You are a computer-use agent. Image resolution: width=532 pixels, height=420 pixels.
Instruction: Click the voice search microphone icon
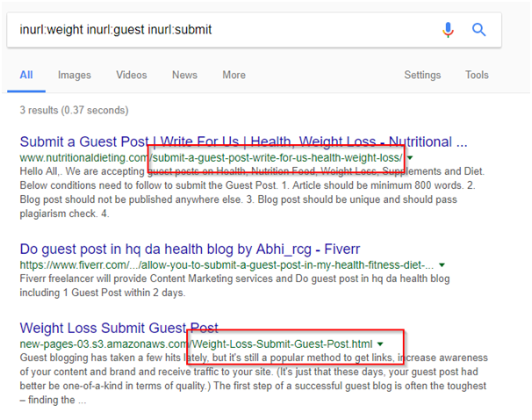tap(448, 30)
